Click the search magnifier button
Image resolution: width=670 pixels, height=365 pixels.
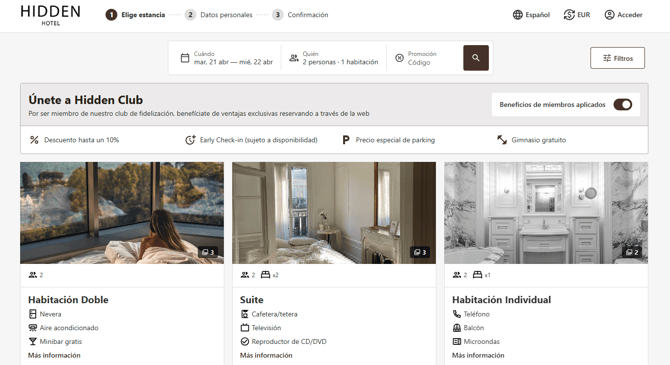476,58
